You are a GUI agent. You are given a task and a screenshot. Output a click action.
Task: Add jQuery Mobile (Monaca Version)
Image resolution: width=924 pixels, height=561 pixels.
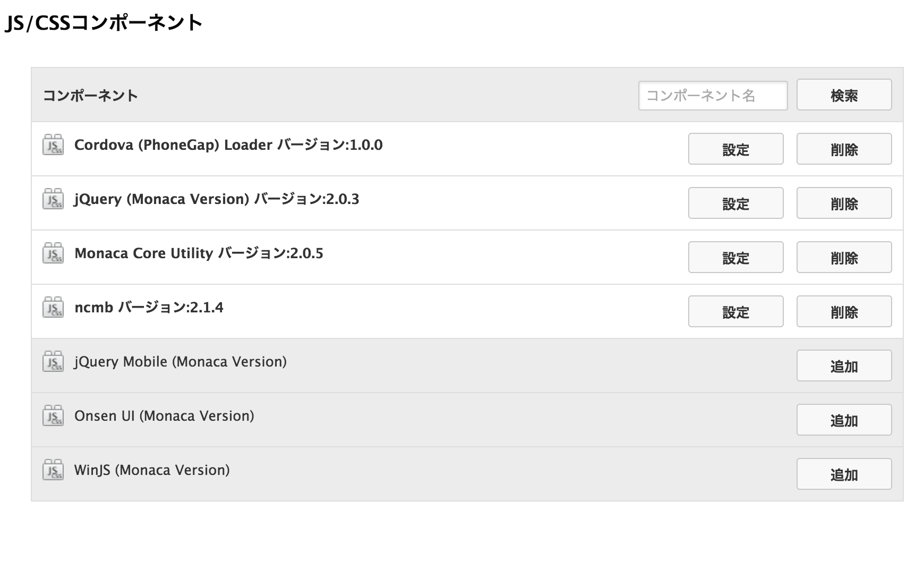click(843, 365)
